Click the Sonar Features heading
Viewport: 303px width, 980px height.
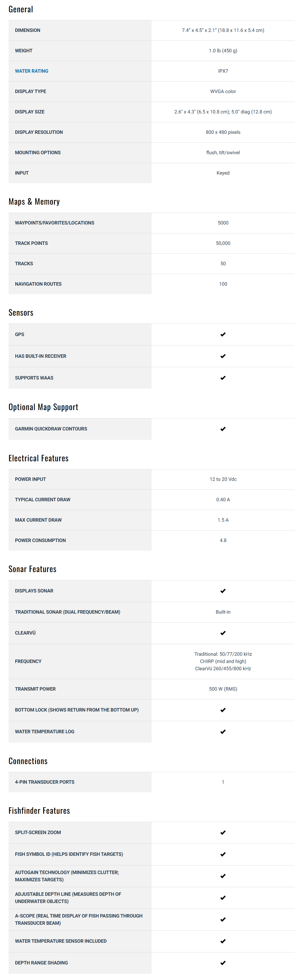[32, 569]
